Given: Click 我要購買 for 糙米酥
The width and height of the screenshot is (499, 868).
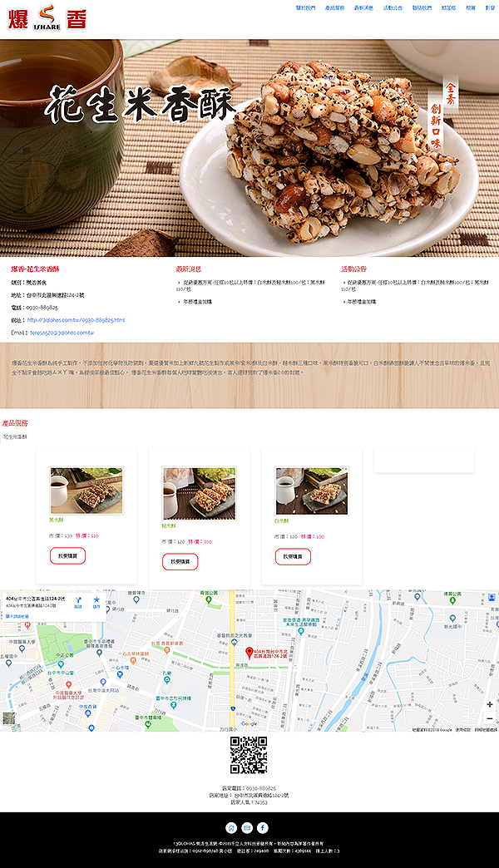Looking at the screenshot, I should click(x=180, y=561).
